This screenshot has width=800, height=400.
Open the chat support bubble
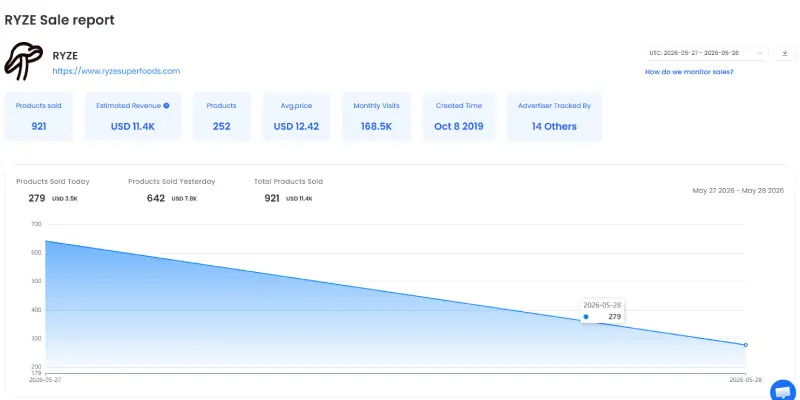(x=784, y=391)
